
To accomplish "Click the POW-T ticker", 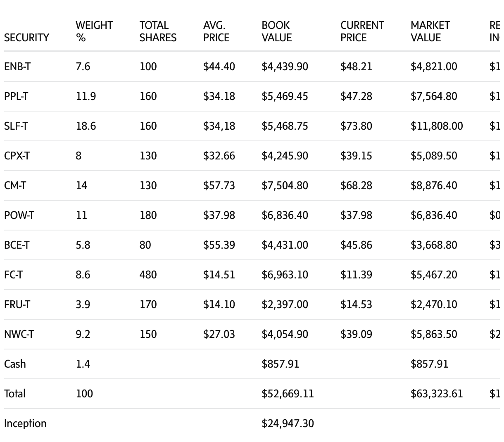I will point(19,215).
